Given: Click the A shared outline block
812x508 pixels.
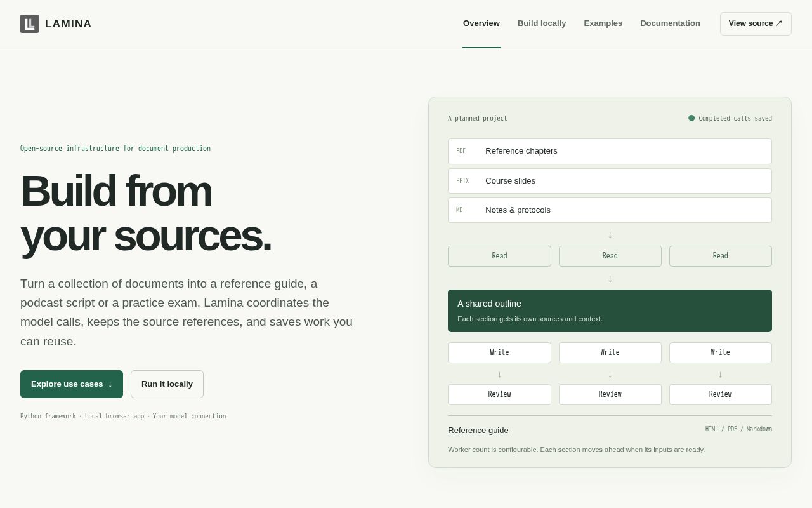Looking at the screenshot, I should (x=610, y=311).
